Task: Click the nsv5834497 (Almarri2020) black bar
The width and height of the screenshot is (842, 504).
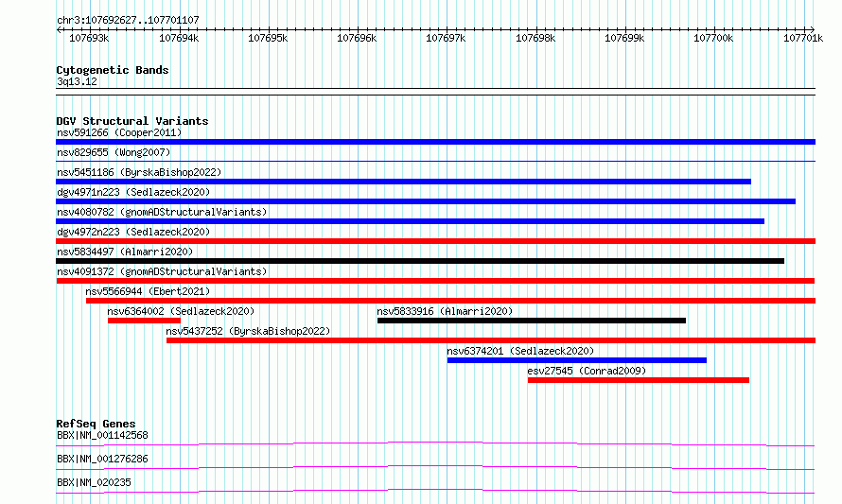Action: 420,261
